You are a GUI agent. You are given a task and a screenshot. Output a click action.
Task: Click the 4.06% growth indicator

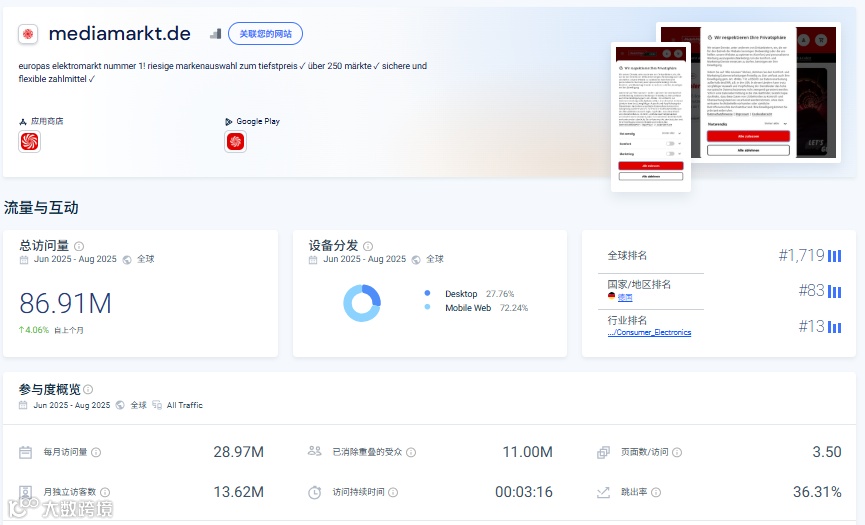34,330
